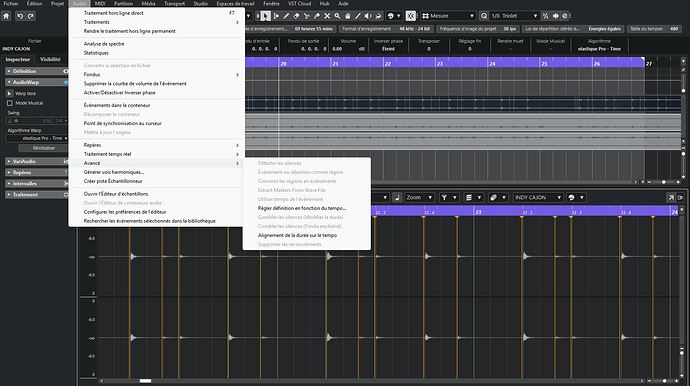Select the Draw pencil tool
This screenshot has height=386, width=690.
tap(286, 16)
